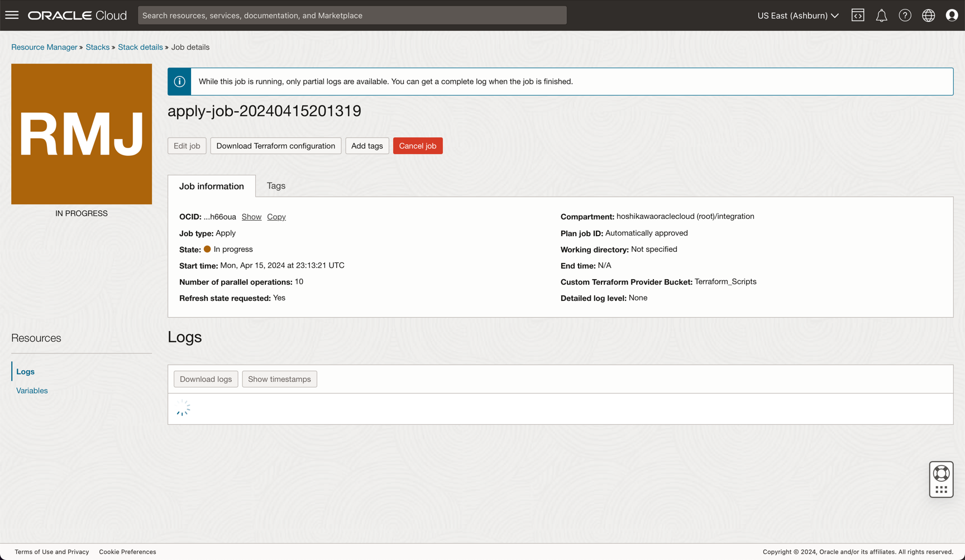Click the partial logs banner message
965x560 pixels.
[386, 82]
